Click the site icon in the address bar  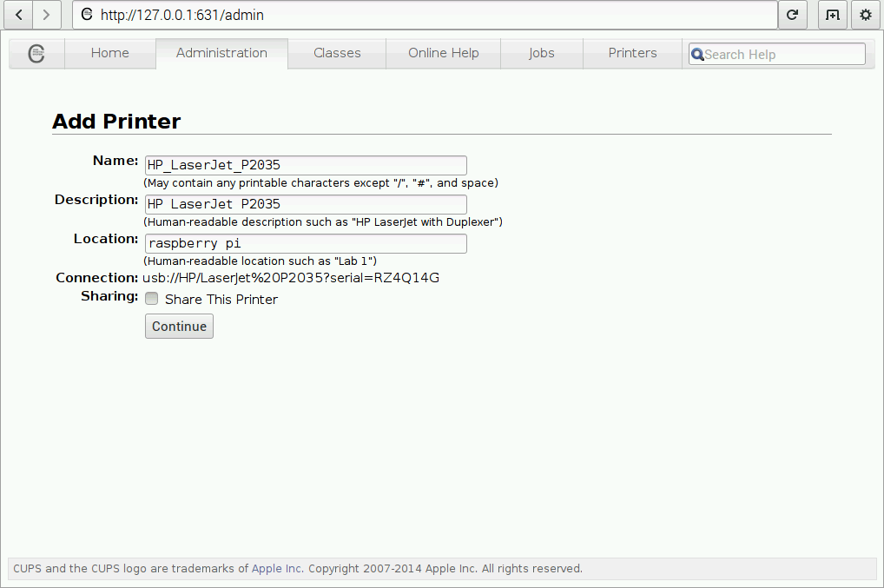tap(87, 14)
